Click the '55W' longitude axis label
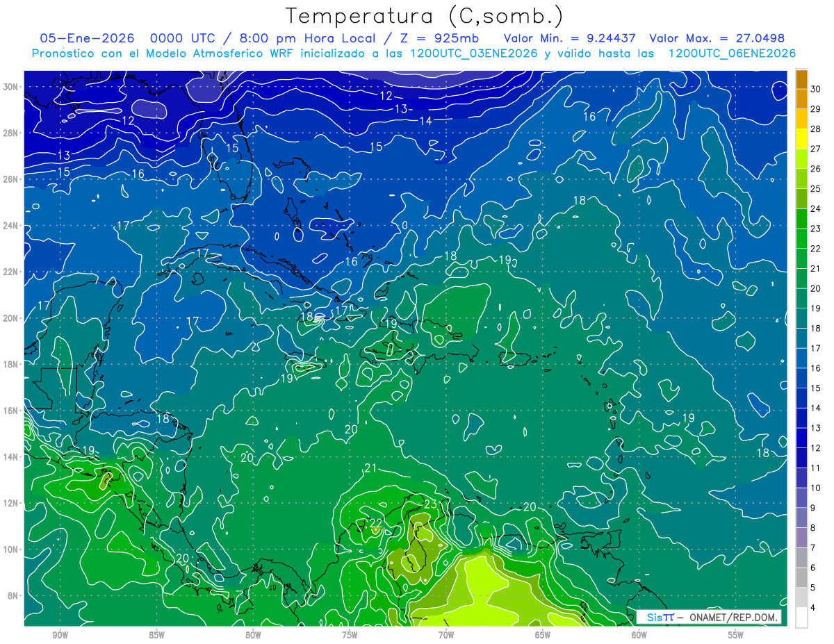Viewport: 834px width, 644px height. coord(735,635)
